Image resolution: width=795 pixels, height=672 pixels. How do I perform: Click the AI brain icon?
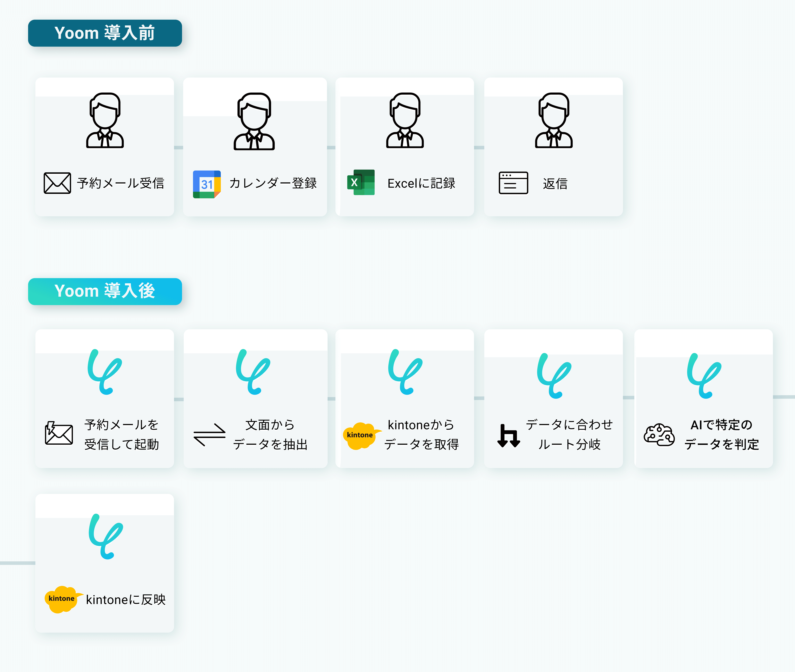click(x=659, y=435)
